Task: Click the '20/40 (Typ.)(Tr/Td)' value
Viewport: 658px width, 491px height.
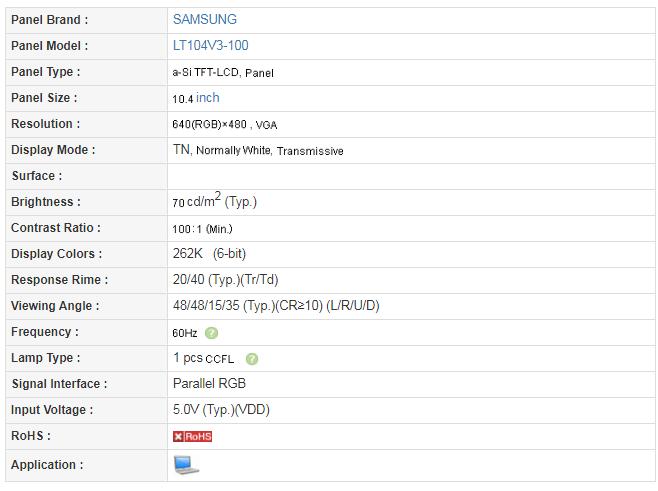Action: 226,279
